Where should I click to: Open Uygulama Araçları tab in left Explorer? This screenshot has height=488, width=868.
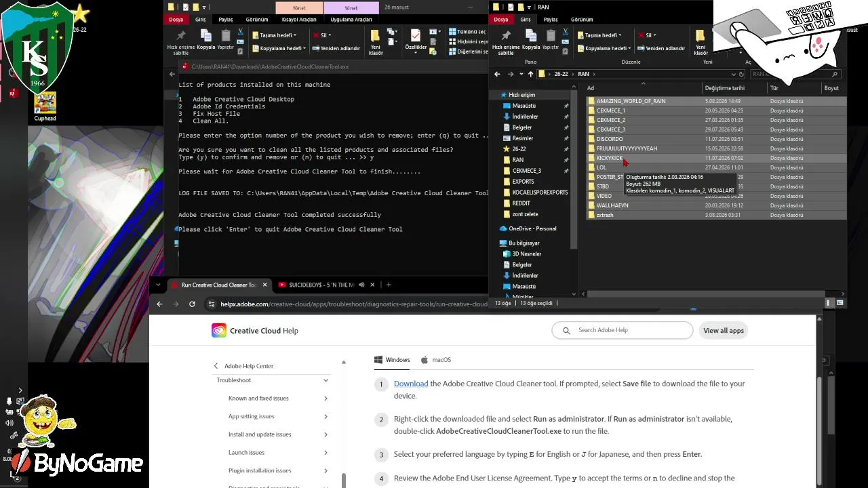coord(351,20)
